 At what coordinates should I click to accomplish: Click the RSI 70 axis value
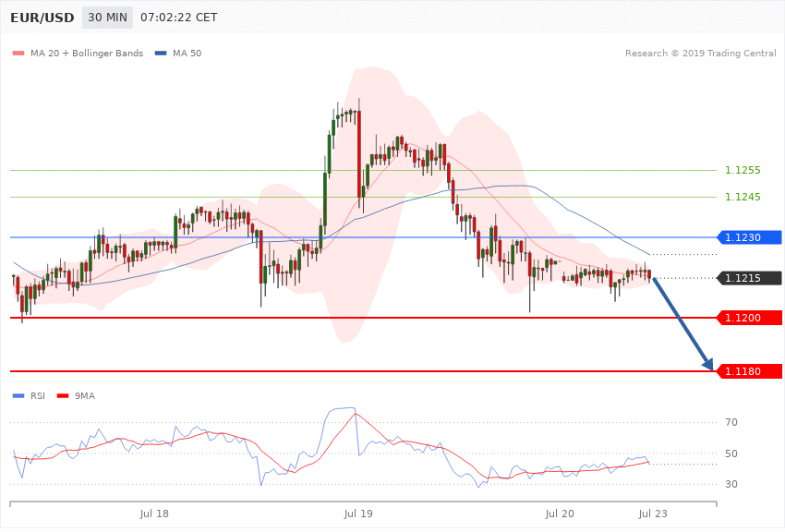pos(731,422)
